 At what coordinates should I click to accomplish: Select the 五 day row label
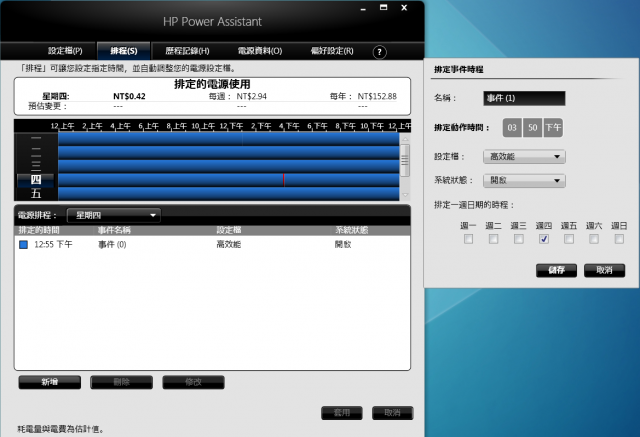pyautogui.click(x=36, y=193)
